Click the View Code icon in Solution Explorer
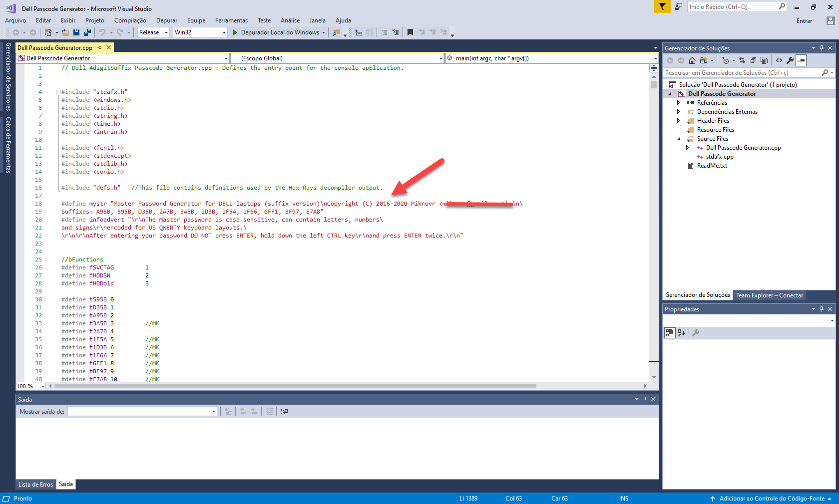Image resolution: width=839 pixels, height=504 pixels. (779, 60)
